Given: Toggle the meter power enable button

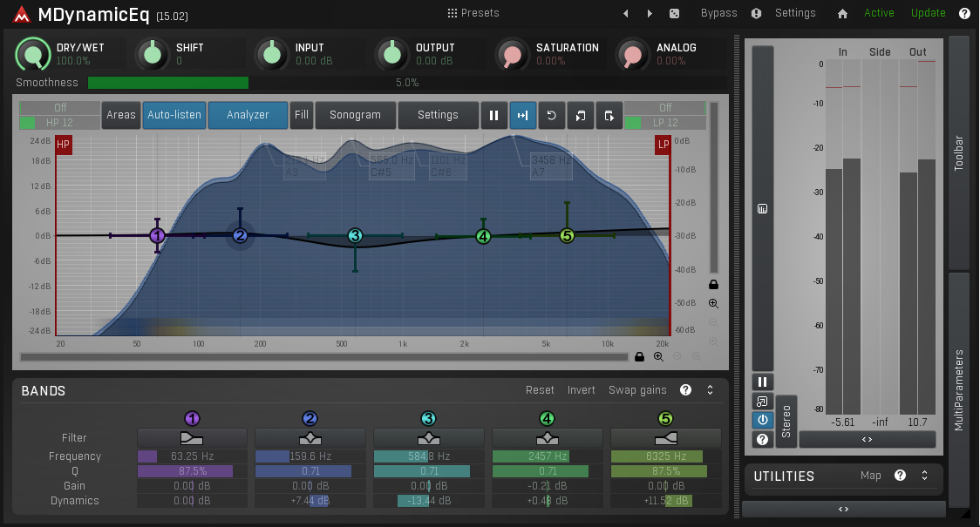Looking at the screenshot, I should click(x=763, y=420).
